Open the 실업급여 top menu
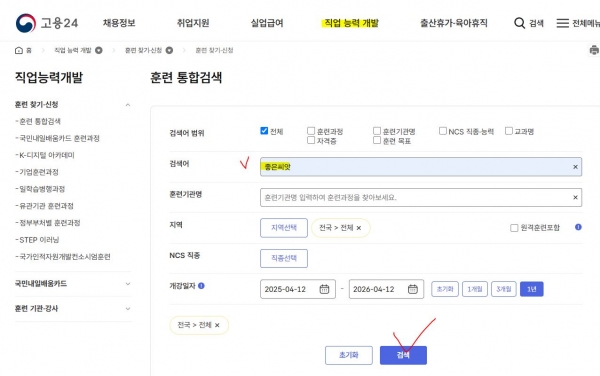This screenshot has width=600, height=376. 267,23
